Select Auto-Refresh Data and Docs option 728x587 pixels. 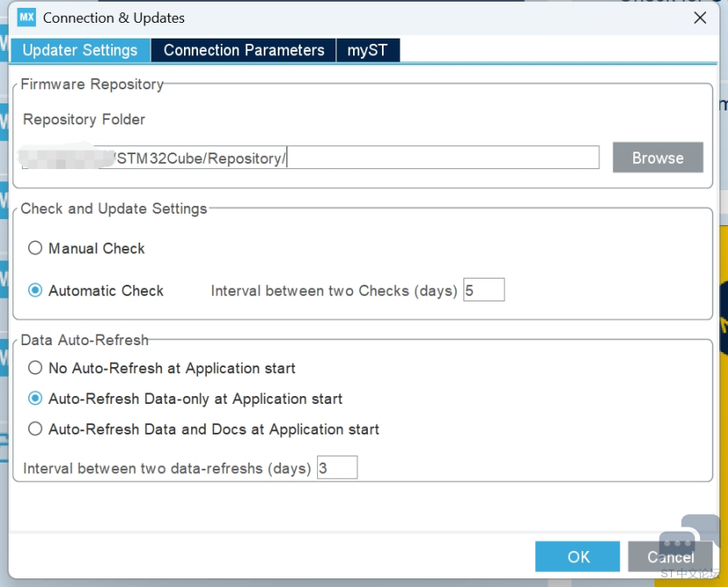pos(203,429)
